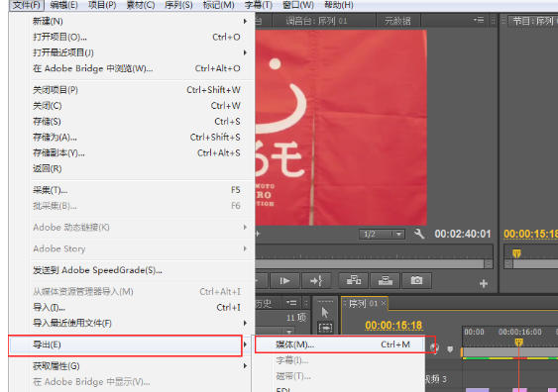Select the 序列 01 timeline tab
558x392 pixels.
(363, 303)
